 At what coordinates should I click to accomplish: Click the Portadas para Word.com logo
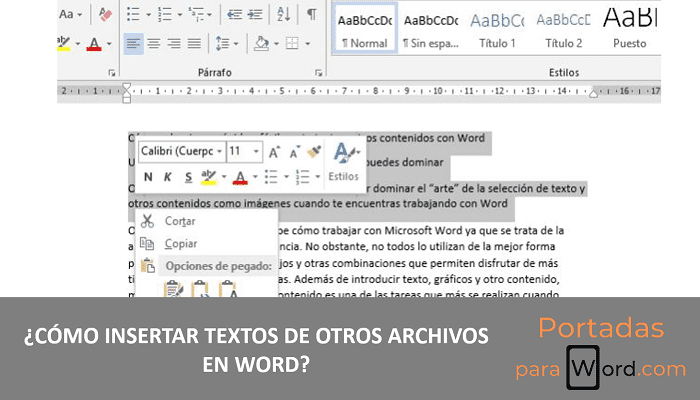tap(600, 352)
